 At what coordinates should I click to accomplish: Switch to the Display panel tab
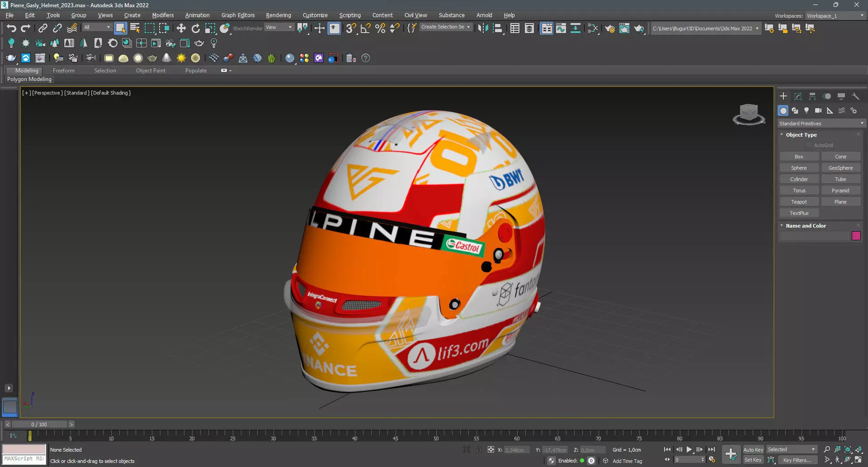[x=841, y=96]
